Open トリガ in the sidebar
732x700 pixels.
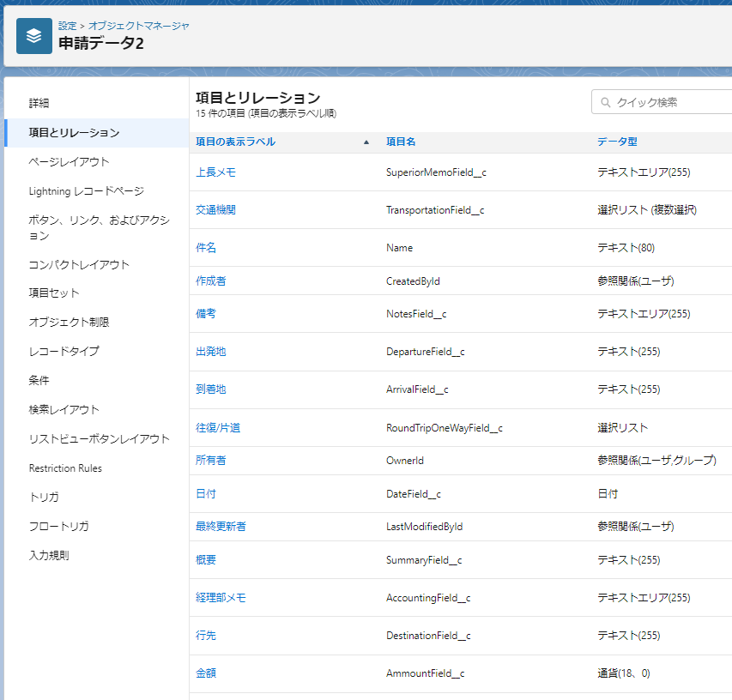pos(44,497)
